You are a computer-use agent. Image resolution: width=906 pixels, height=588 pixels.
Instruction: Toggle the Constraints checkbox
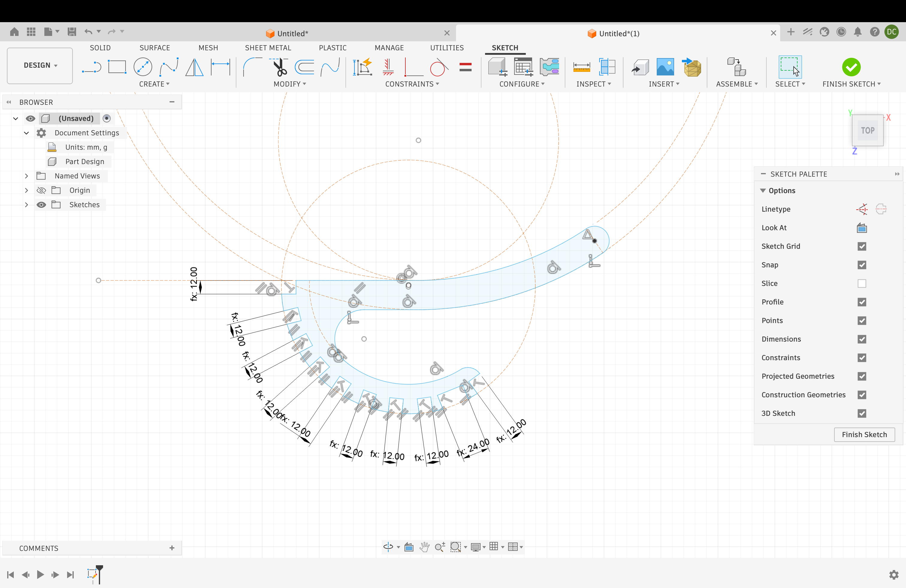point(862,357)
